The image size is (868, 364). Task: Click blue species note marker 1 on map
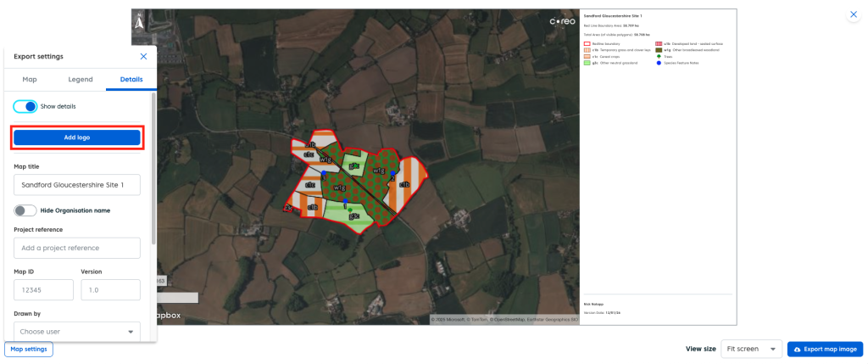click(x=345, y=202)
